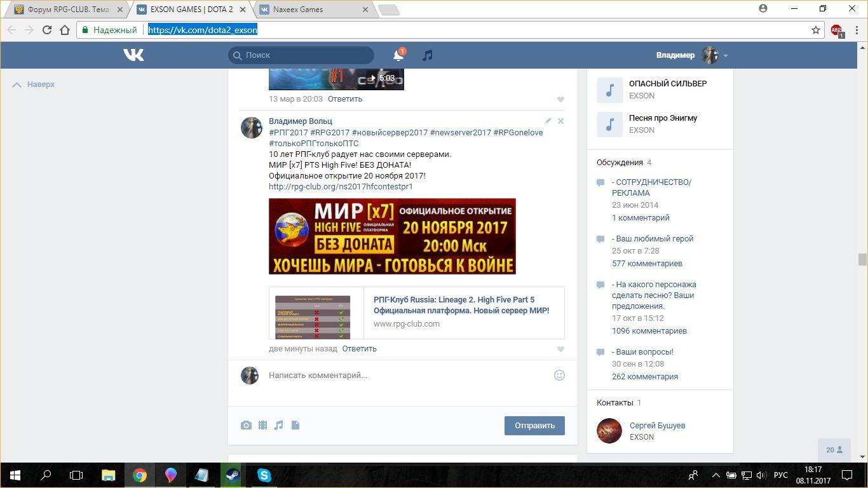The height and width of the screenshot is (488, 868).
Task: Open 1096 комментариев link
Action: click(x=649, y=331)
